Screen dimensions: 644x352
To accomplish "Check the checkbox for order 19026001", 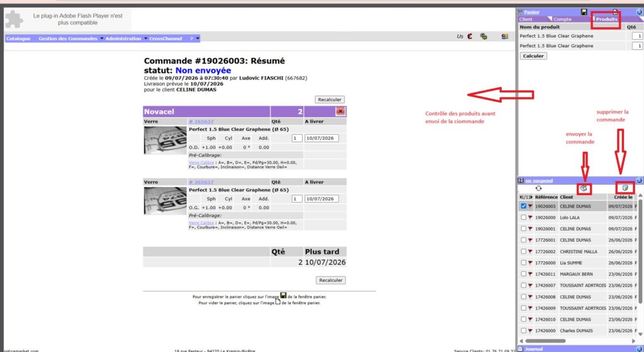I will 523,229.
